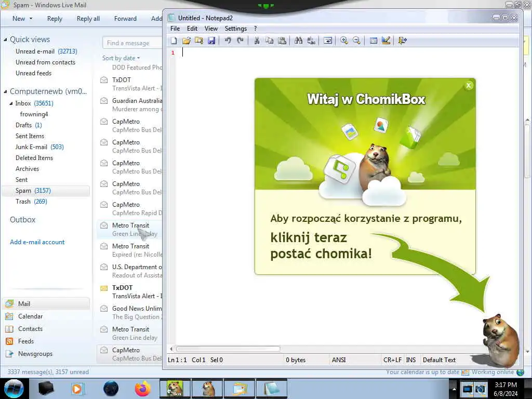Click the Zoom Out magnifier in Notepad2
The image size is (532, 399).
coord(356,41)
